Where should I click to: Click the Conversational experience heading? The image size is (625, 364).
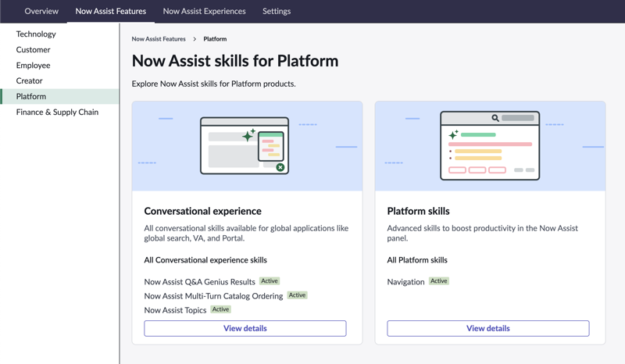click(x=202, y=211)
